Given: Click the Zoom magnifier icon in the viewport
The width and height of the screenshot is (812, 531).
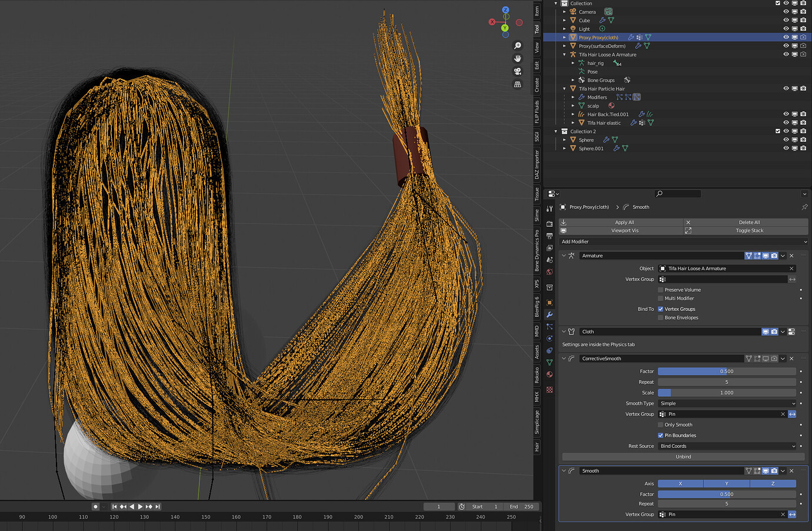Looking at the screenshot, I should 518,46.
